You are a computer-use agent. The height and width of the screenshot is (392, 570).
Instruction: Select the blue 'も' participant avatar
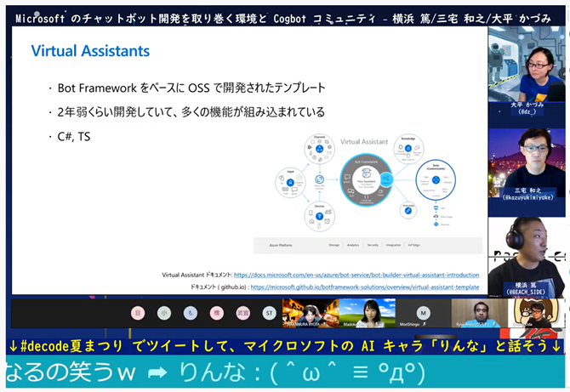191,313
